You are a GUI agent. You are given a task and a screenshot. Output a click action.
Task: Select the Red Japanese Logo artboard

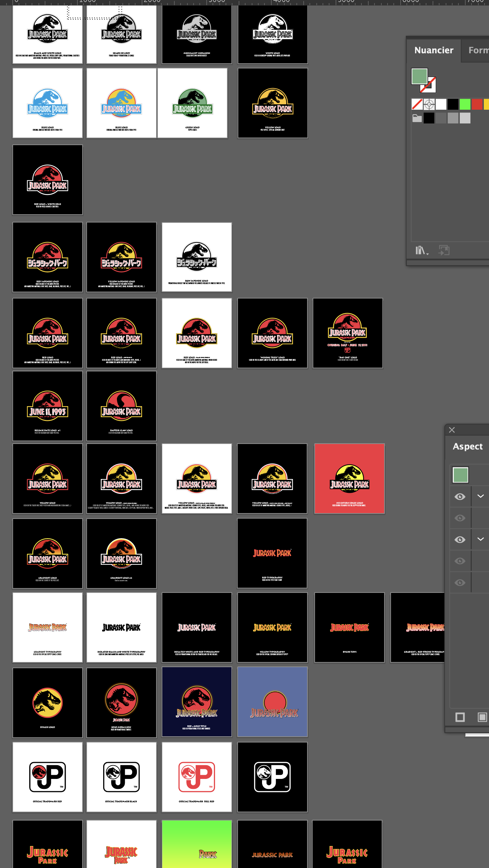pos(47,257)
